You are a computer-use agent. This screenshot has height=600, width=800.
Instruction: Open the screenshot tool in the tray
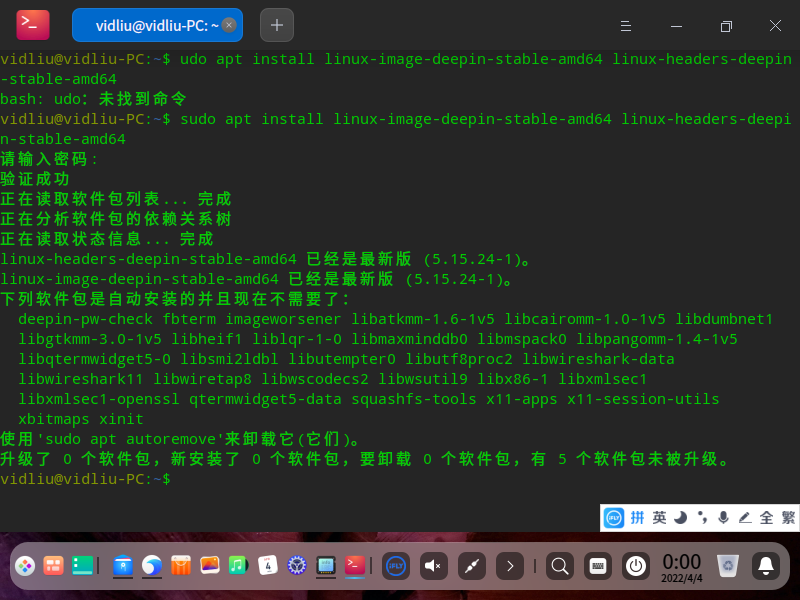tap(471, 566)
